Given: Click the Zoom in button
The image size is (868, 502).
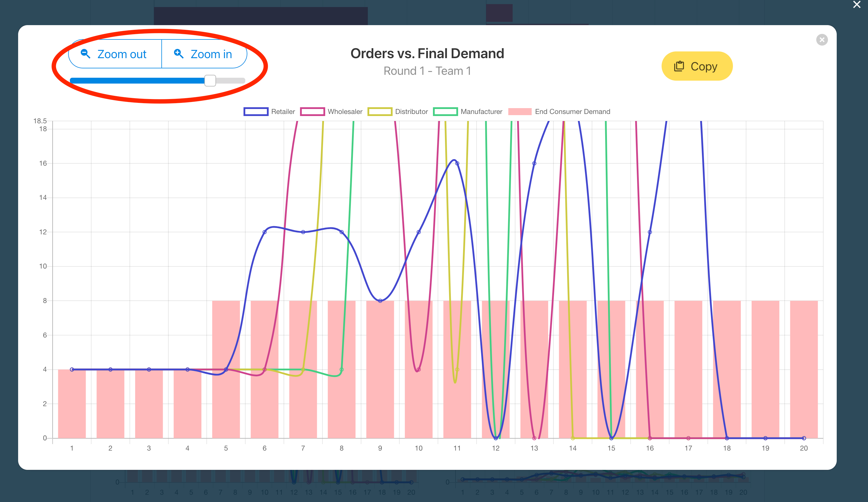Looking at the screenshot, I should (204, 54).
